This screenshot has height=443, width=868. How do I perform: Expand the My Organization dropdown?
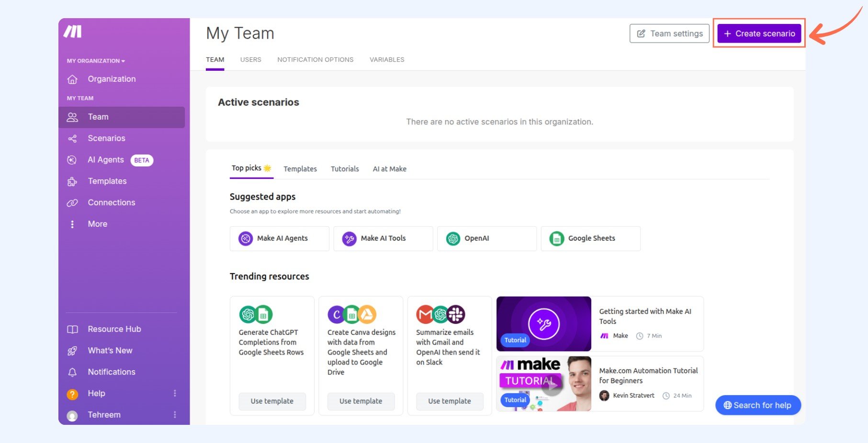(96, 61)
